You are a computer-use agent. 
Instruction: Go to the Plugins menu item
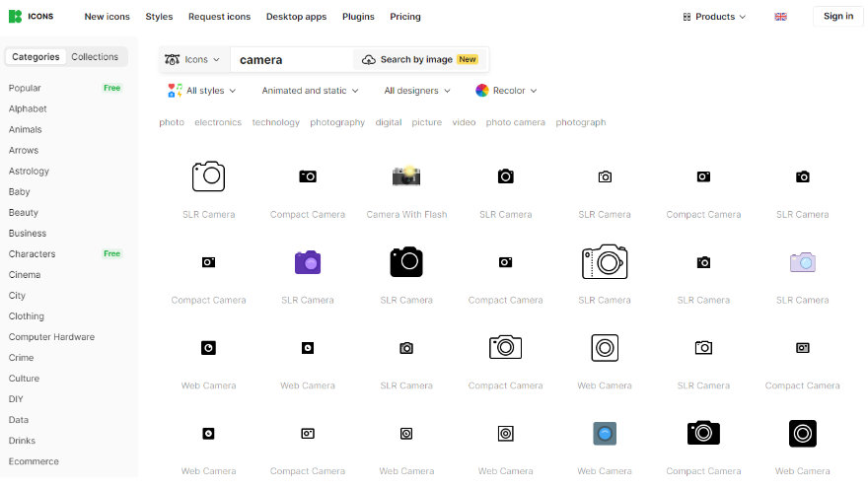(x=358, y=17)
